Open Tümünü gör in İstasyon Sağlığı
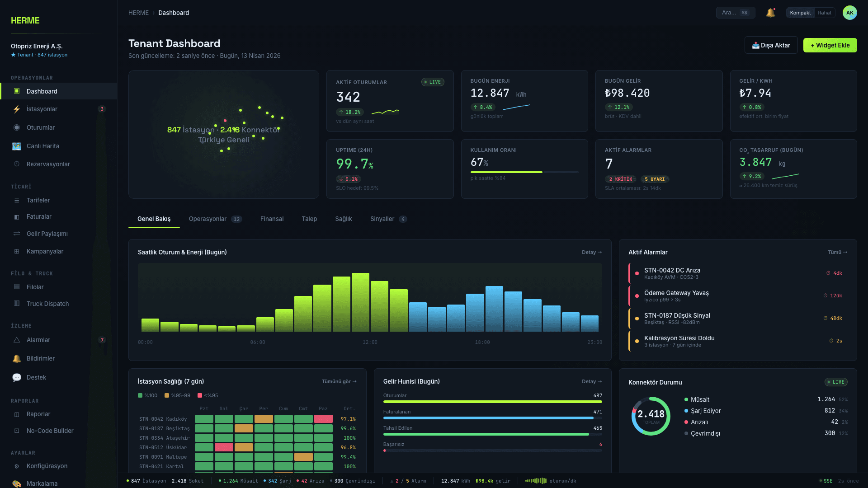The width and height of the screenshot is (868, 488). (339, 381)
